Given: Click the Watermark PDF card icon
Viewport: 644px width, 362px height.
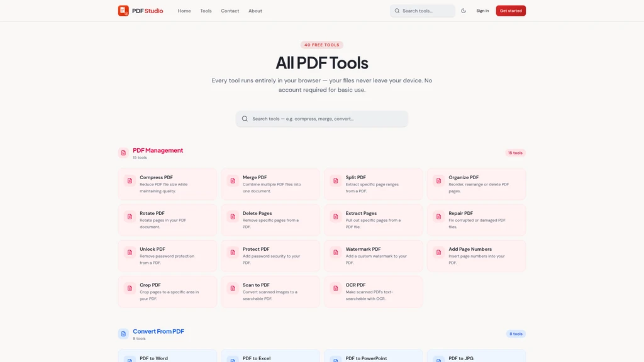Looking at the screenshot, I should pos(336,253).
